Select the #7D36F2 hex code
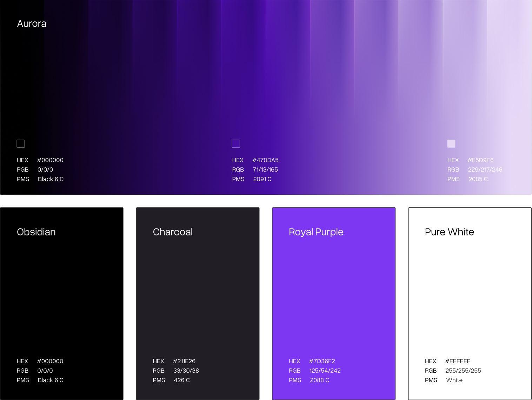This screenshot has width=532, height=400. coord(322,361)
